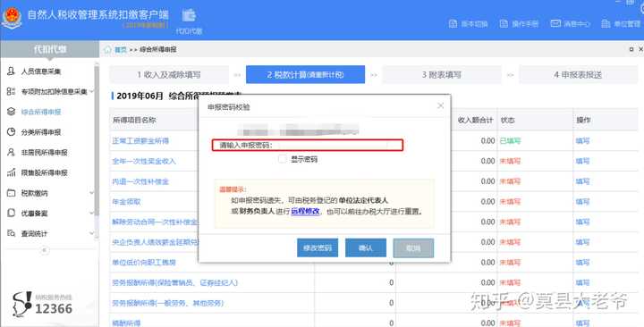Click 首页 in the breadcrumb
The width and height of the screenshot is (644, 327).
pyautogui.click(x=121, y=50)
